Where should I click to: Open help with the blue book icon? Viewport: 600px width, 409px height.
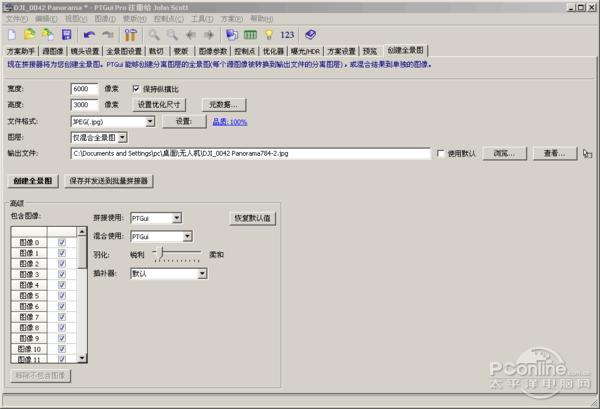coord(310,35)
